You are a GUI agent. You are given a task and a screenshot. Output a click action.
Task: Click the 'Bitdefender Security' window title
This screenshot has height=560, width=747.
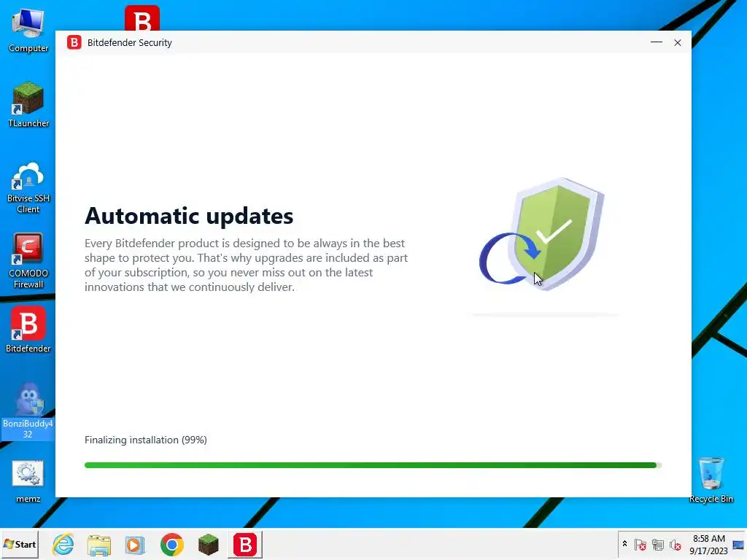(130, 42)
